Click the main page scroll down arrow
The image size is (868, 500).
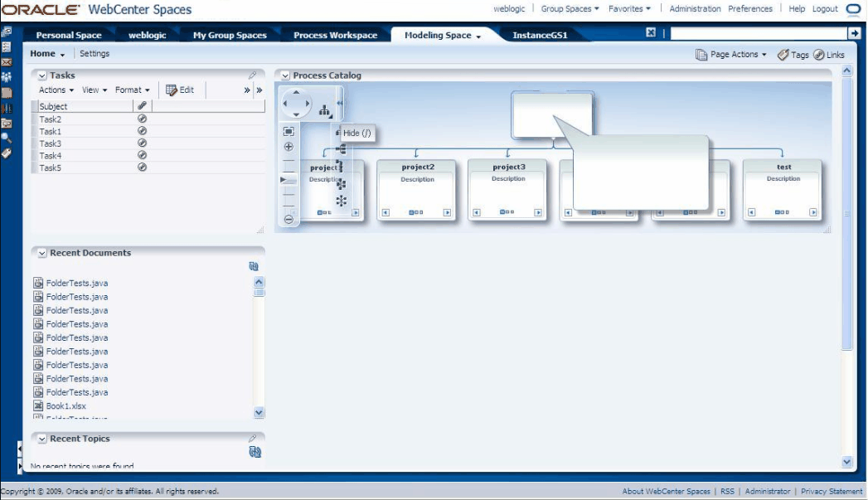coord(846,462)
